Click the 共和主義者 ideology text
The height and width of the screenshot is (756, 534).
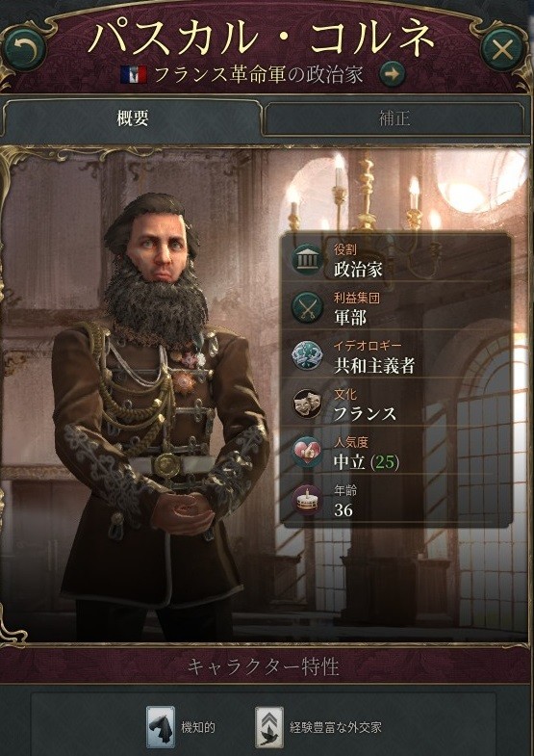(x=374, y=366)
